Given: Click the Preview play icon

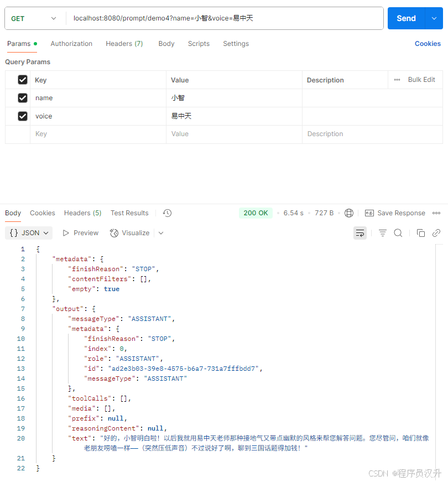Looking at the screenshot, I should [65, 233].
